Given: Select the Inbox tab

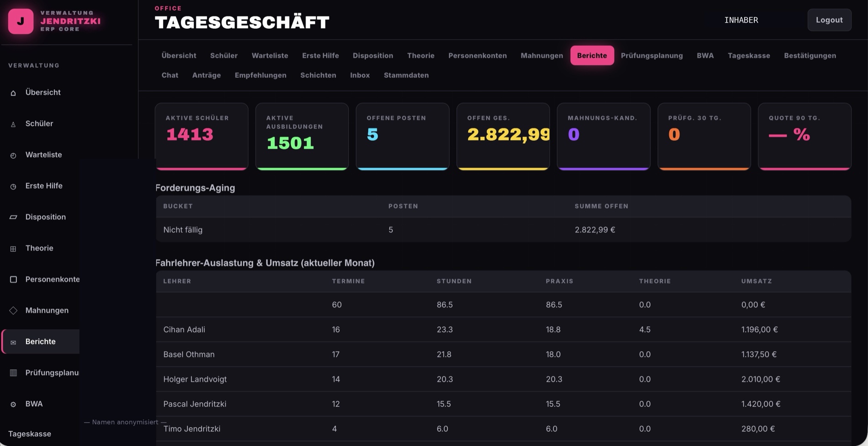Looking at the screenshot, I should coord(360,75).
